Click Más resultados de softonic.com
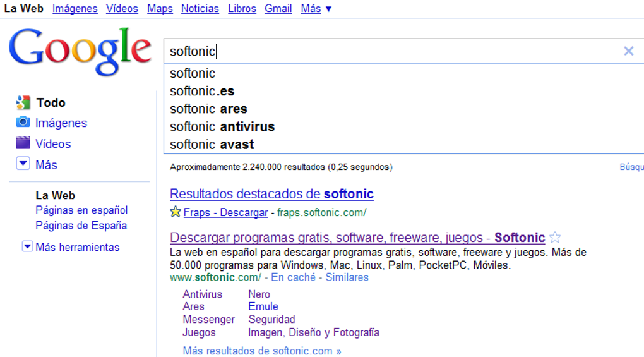The height and width of the screenshot is (357, 644). [262, 351]
